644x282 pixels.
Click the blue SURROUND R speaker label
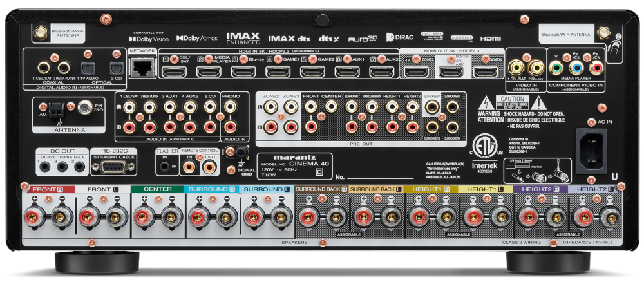[x=211, y=189]
